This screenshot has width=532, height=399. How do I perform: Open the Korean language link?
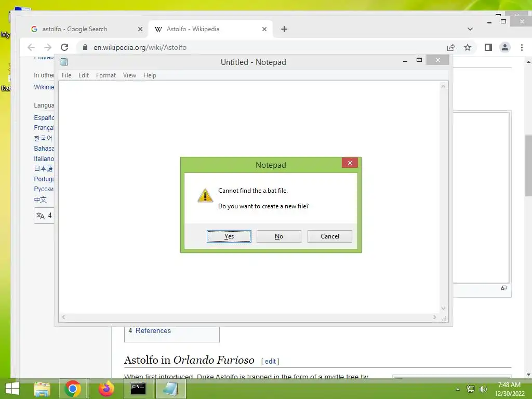(43, 138)
